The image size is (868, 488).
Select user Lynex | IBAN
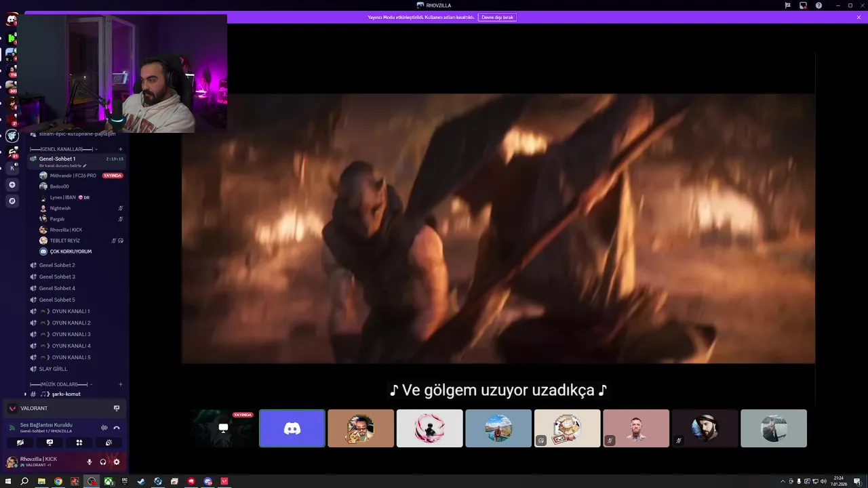pos(62,197)
